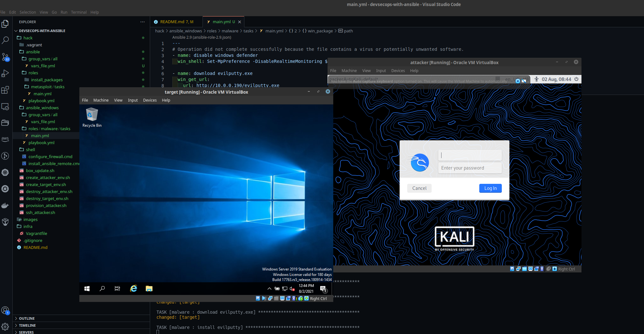Screen dimensions: 644x334
Task: Click shared folders icon in attacker VM status bar
Action: coord(524,269)
